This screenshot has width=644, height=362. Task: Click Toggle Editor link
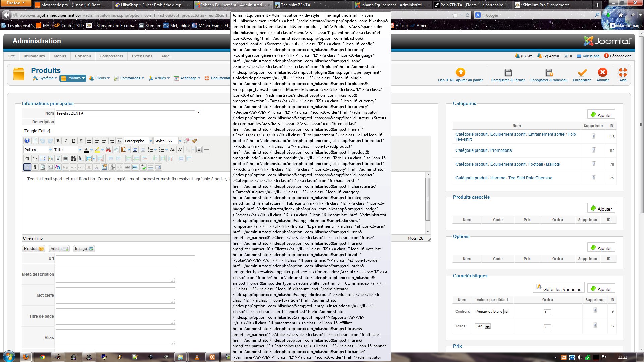click(x=37, y=131)
